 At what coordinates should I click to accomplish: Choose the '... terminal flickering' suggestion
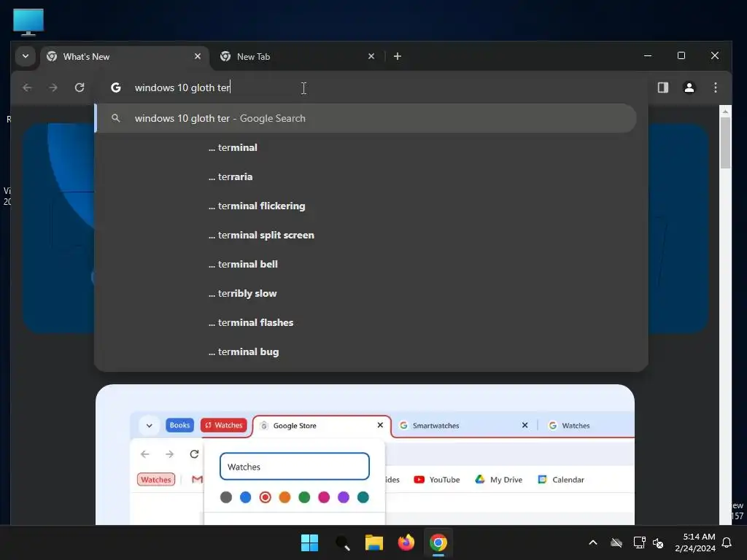[x=366, y=206]
